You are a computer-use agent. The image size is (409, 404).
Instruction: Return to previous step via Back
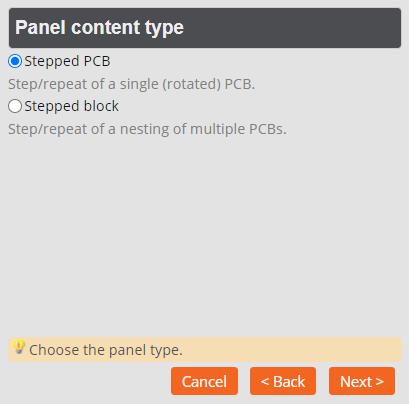pyautogui.click(x=283, y=381)
